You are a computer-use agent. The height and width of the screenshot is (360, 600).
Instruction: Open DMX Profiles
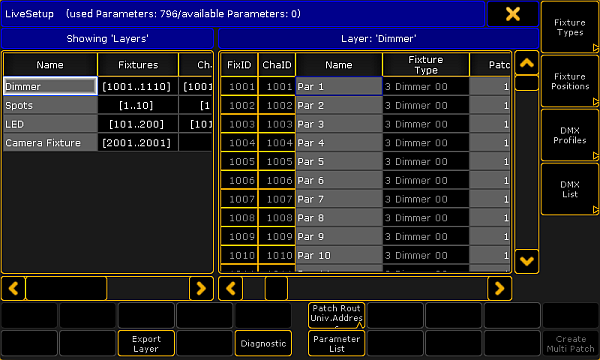tap(570, 135)
